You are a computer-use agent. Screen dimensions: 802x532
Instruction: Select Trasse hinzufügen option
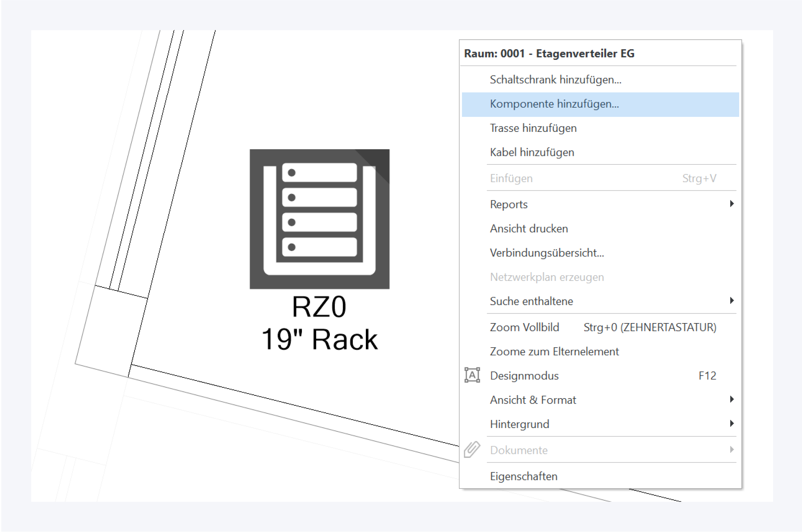[x=533, y=128]
